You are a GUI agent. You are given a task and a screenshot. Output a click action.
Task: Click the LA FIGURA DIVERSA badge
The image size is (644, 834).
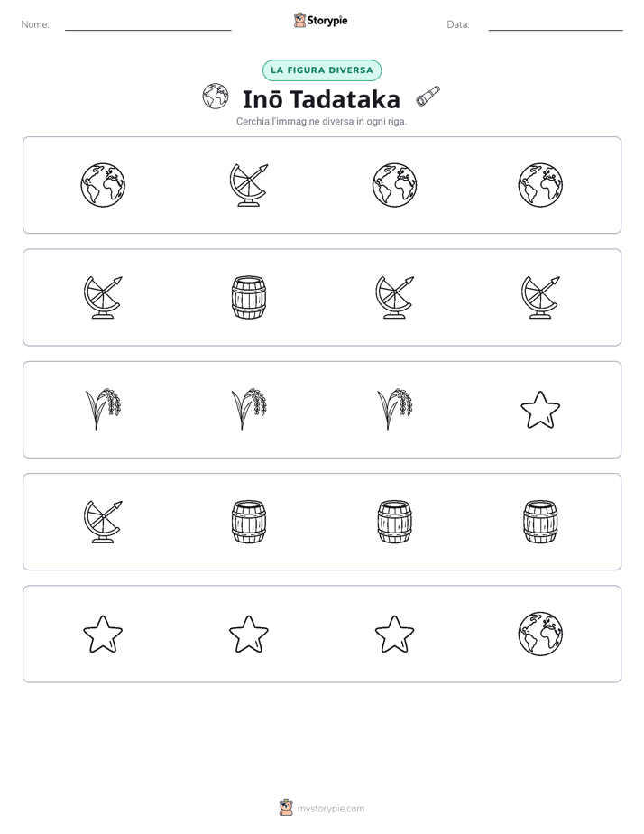coord(322,70)
